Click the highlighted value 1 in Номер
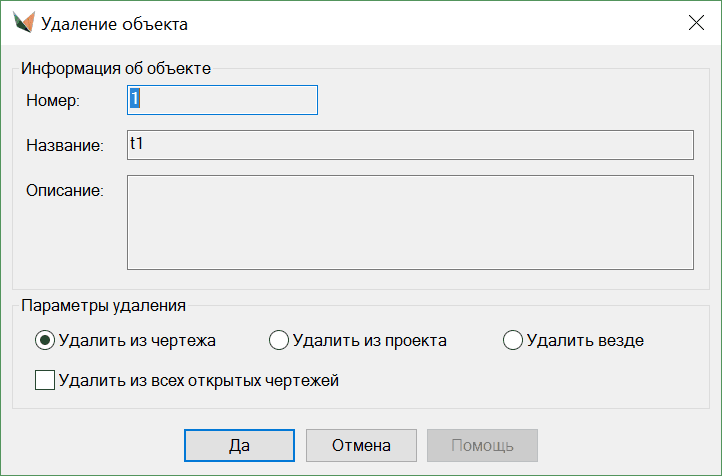This screenshot has width=722, height=476. [133, 100]
